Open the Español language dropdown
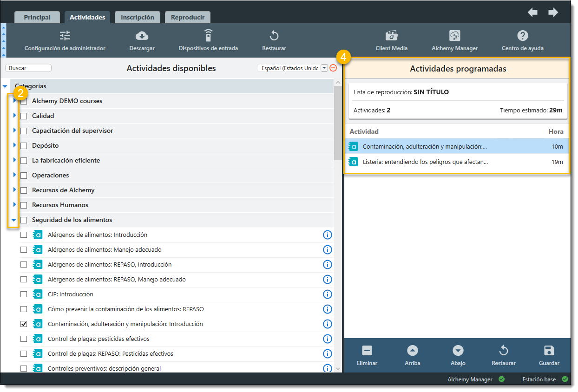The image size is (578, 392). pos(324,68)
